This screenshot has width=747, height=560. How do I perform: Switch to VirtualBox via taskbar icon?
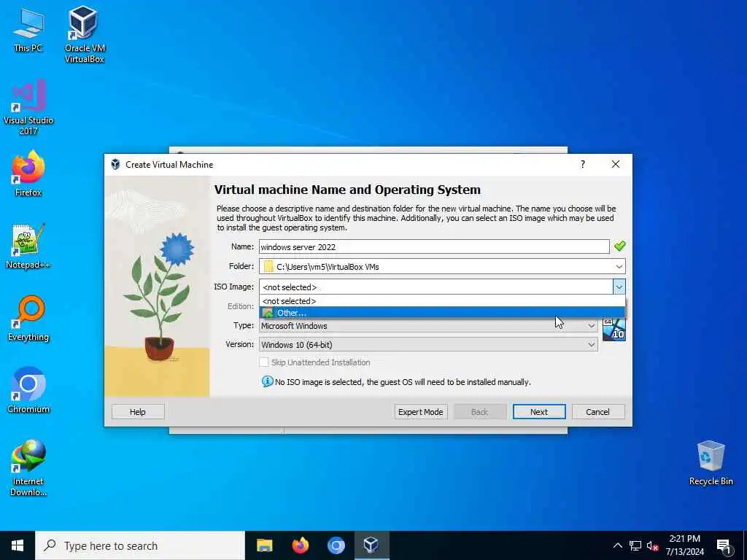(x=371, y=545)
